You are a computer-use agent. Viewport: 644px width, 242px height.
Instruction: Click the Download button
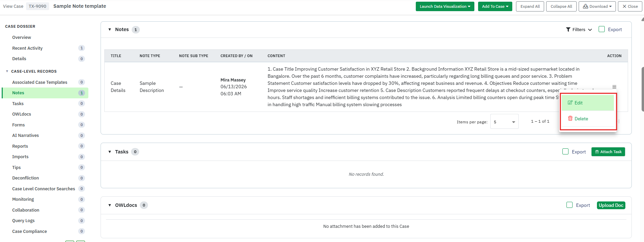pos(597,6)
